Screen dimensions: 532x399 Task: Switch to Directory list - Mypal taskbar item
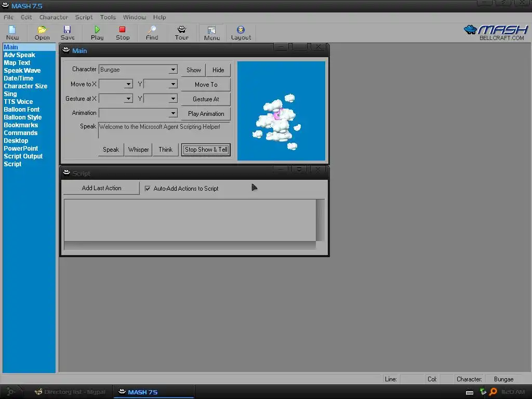tap(70, 392)
